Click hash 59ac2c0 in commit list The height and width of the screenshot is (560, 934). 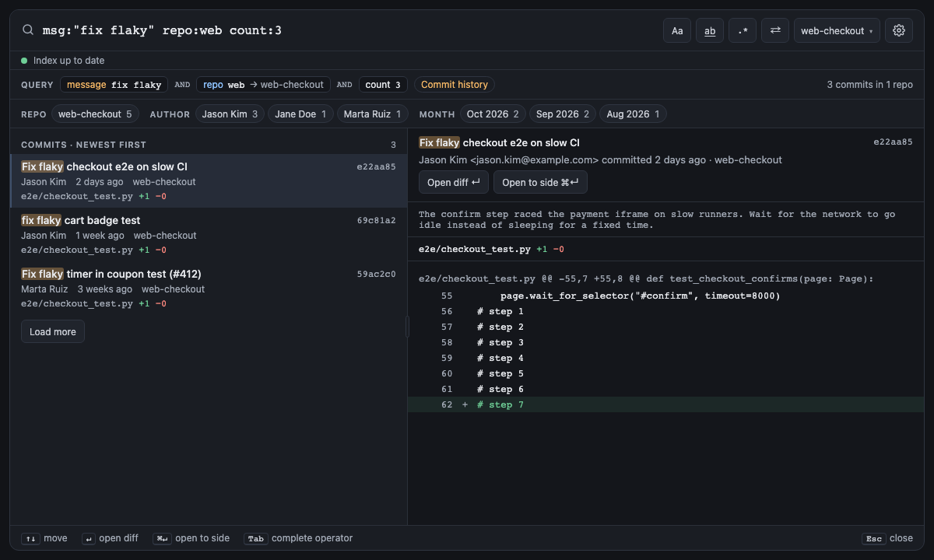pyautogui.click(x=376, y=274)
